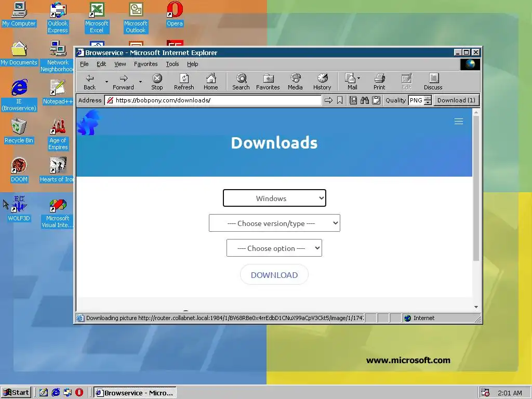Open the Forward button history arrow
The image size is (532, 399).
click(x=140, y=82)
